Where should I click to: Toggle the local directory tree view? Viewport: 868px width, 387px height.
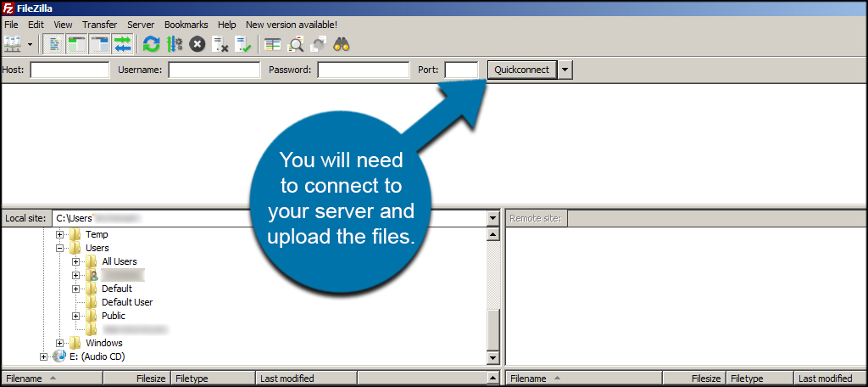(x=76, y=44)
